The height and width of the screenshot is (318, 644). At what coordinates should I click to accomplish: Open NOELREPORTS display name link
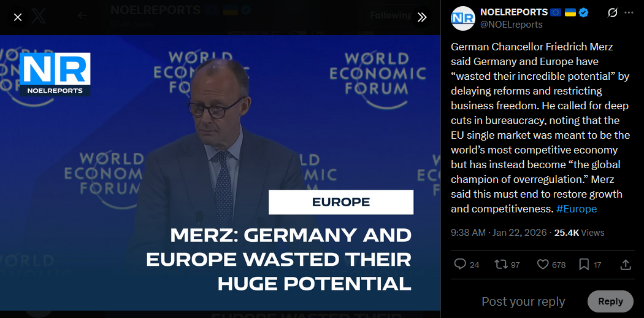pyautogui.click(x=514, y=12)
